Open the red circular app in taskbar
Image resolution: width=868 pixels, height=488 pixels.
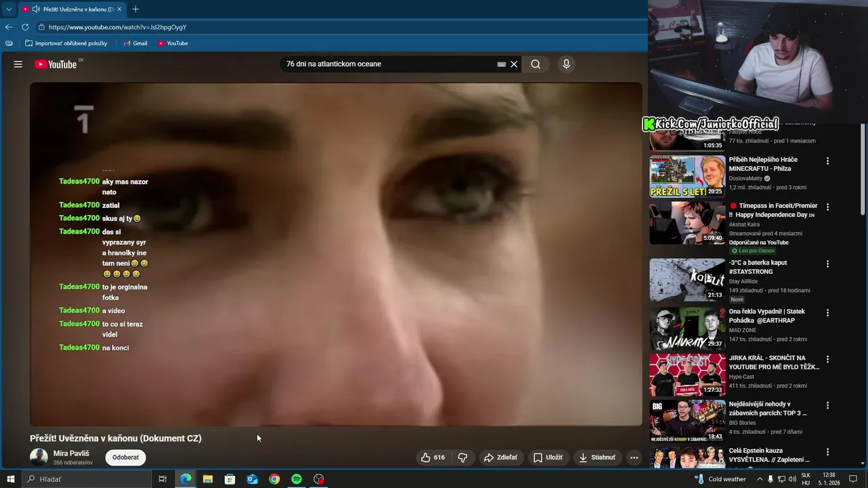point(319,479)
